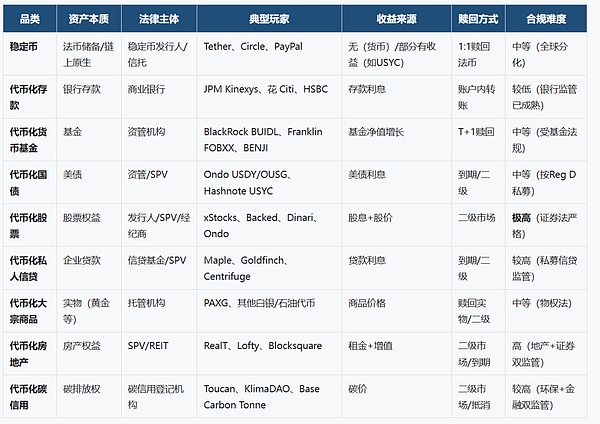Click the 收益来源 column header
This screenshot has width=600, height=424.
pyautogui.click(x=396, y=18)
